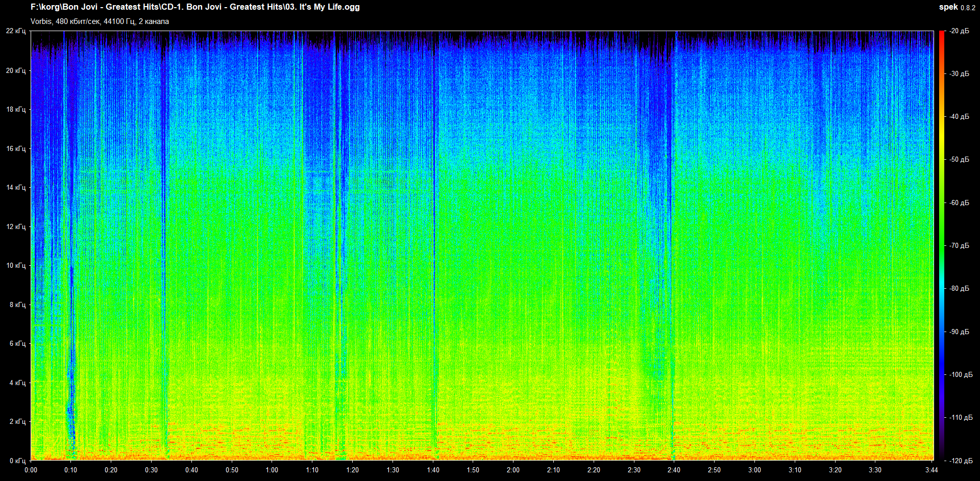Viewport: 980px width, 481px height.
Task: Click the 0:30 time axis marker
Action: (x=151, y=470)
